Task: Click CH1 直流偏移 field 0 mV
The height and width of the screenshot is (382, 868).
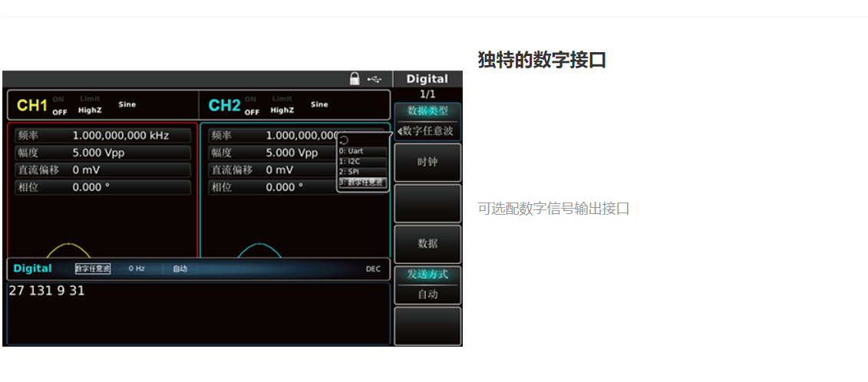Action: coord(103,170)
